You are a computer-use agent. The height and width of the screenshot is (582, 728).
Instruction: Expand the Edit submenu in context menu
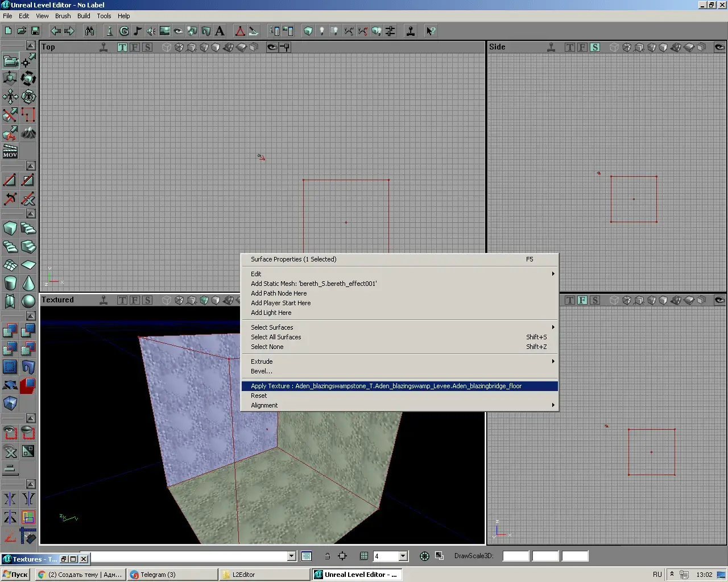point(399,274)
